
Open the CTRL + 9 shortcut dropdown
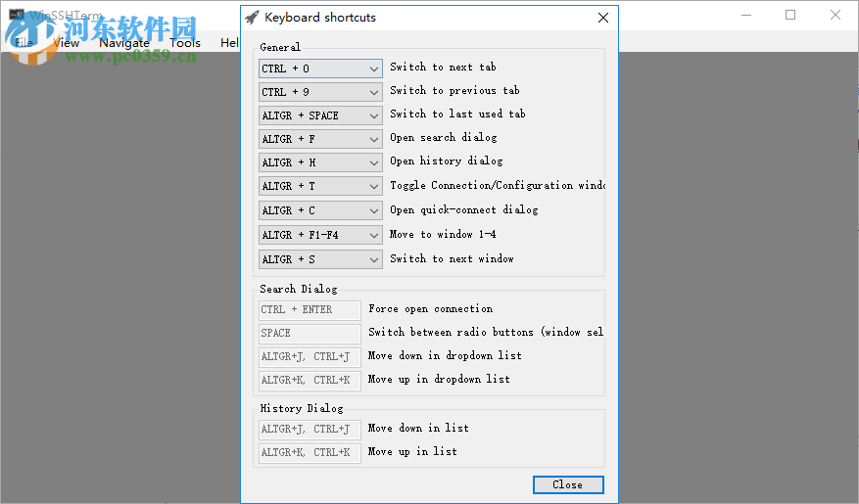coord(320,92)
